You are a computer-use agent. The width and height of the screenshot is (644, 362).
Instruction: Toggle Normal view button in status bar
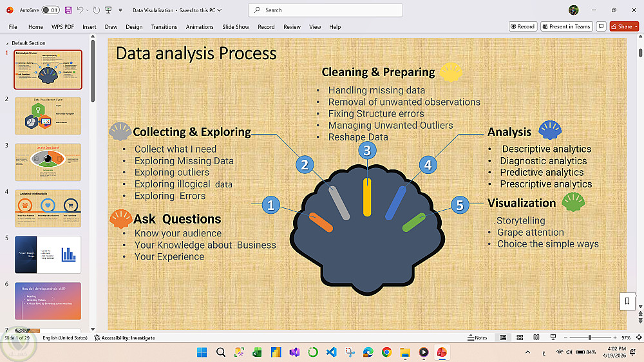pos(503,338)
